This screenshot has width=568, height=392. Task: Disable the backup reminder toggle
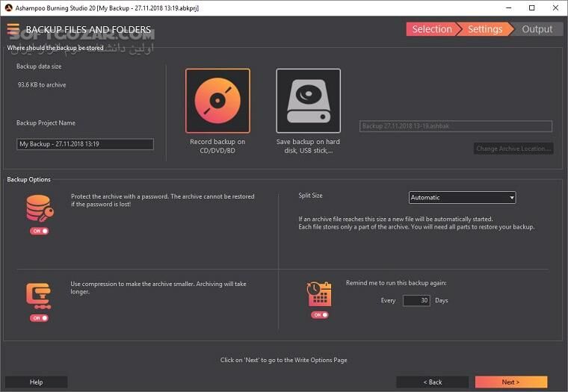(320, 315)
